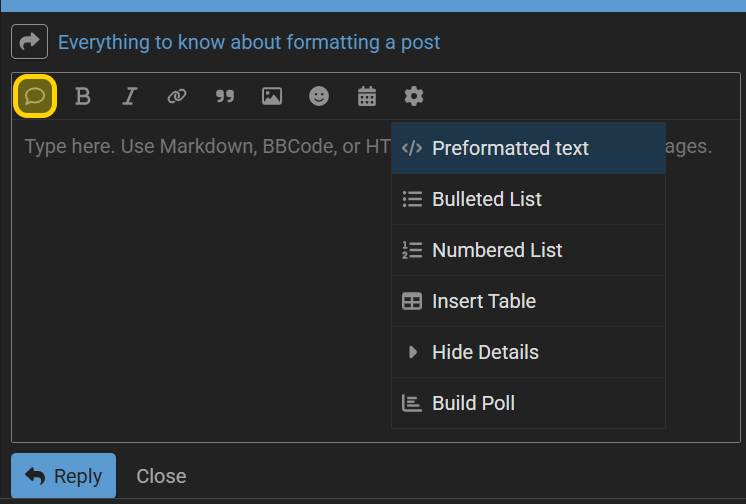Image resolution: width=746 pixels, height=504 pixels.
Task: Add a blockquote with the quote icon
Action: coord(224,96)
